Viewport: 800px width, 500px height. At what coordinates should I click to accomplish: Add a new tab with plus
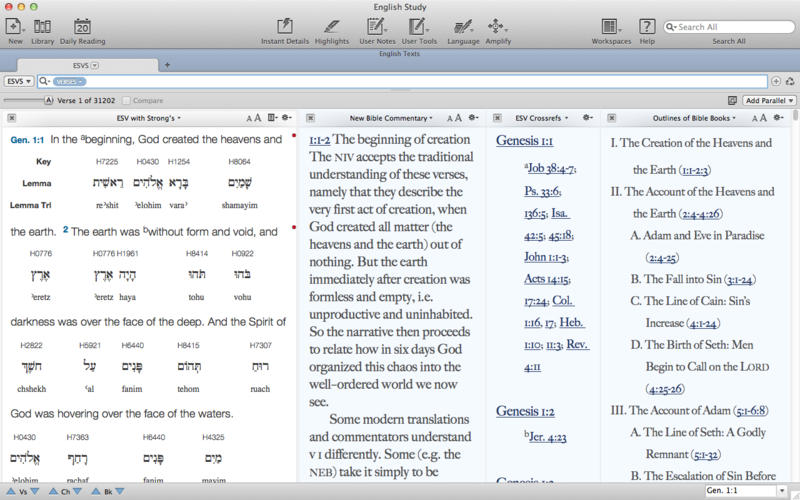click(x=167, y=65)
